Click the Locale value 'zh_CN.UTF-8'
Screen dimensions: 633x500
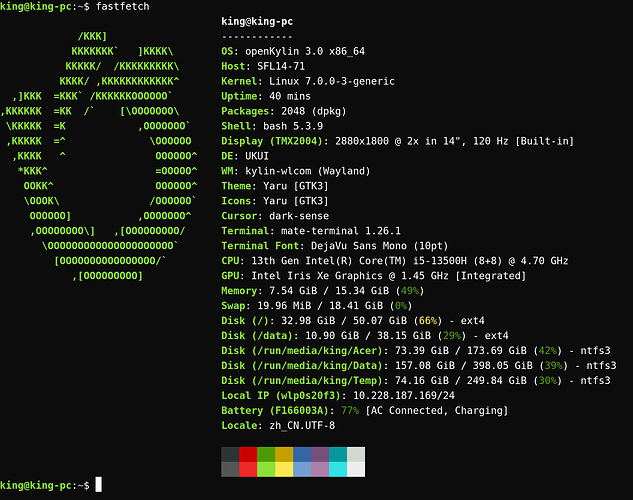coord(302,425)
